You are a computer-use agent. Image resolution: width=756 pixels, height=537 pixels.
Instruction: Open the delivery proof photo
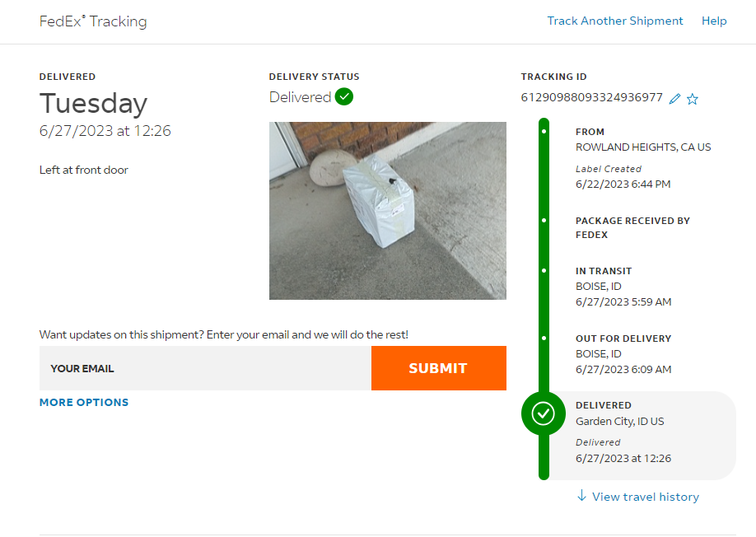pyautogui.click(x=387, y=211)
